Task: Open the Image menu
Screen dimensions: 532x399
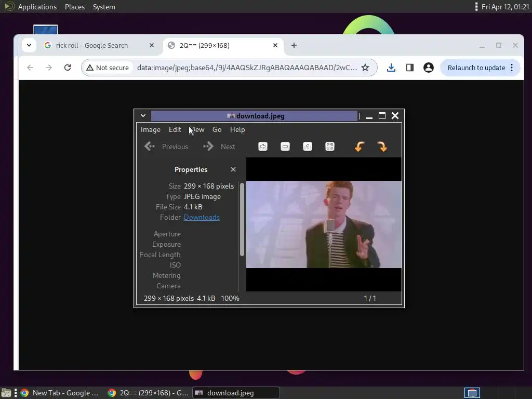Action: pos(150,129)
